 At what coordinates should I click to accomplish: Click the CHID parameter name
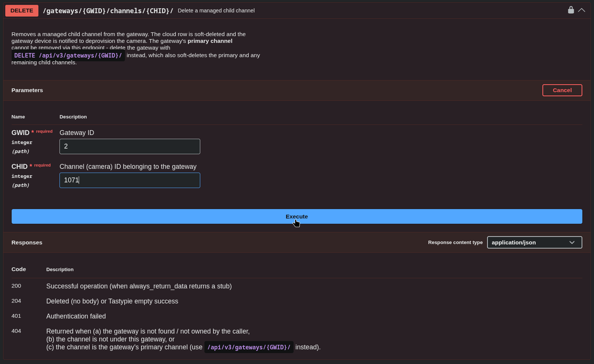click(x=20, y=167)
